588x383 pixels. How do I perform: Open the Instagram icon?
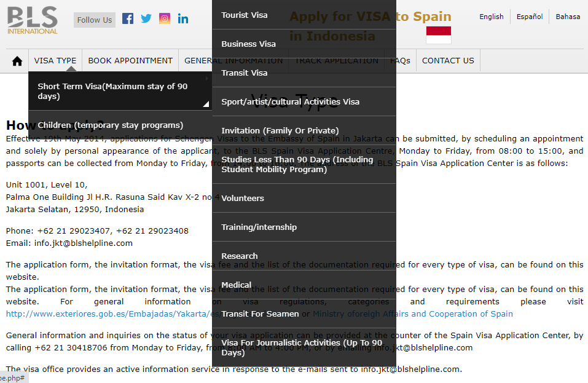(x=165, y=18)
